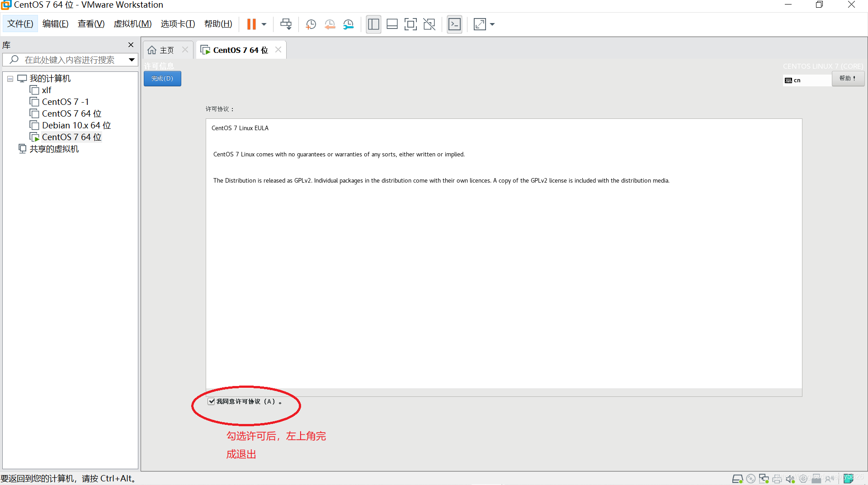Expand the library search dropdown arrow
The height and width of the screenshot is (485, 868).
coord(132,60)
